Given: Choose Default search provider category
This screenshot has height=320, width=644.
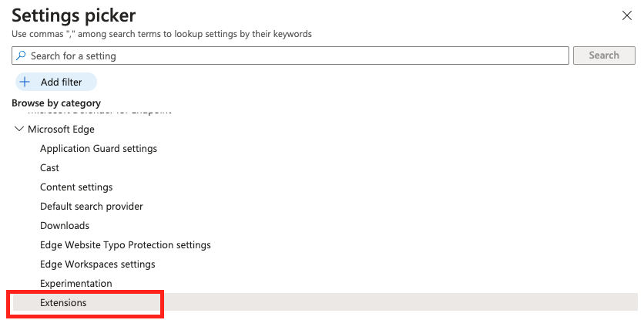Looking at the screenshot, I should pos(92,206).
